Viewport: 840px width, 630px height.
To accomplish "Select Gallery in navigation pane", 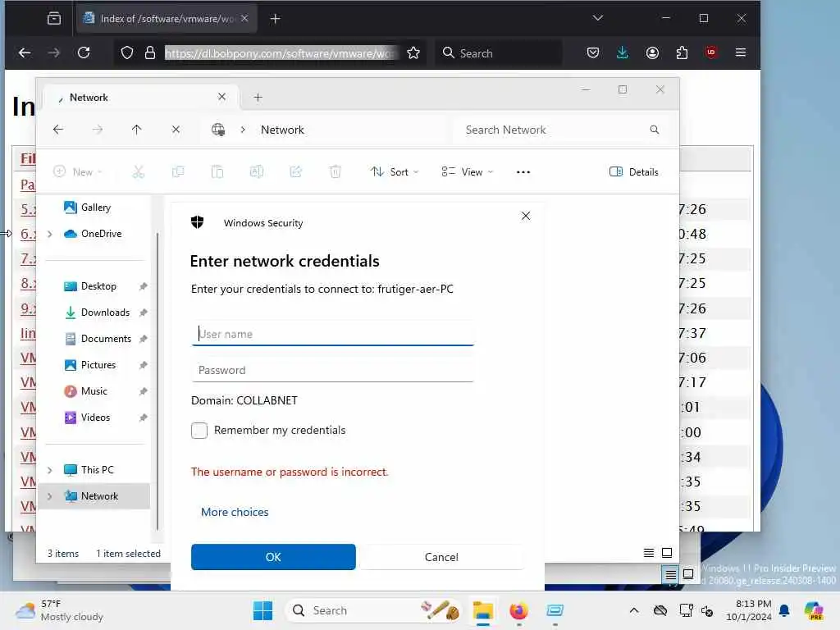I will click(x=95, y=208).
